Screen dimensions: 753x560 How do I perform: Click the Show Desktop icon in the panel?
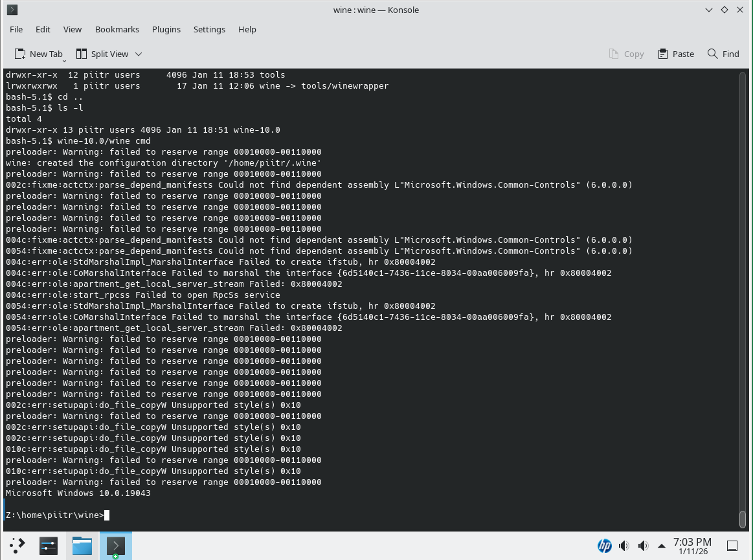[x=732, y=546]
